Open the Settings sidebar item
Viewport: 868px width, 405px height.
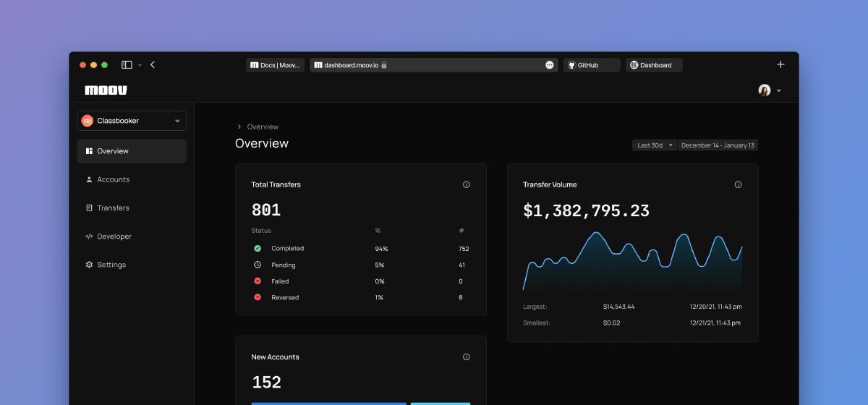(x=132, y=265)
